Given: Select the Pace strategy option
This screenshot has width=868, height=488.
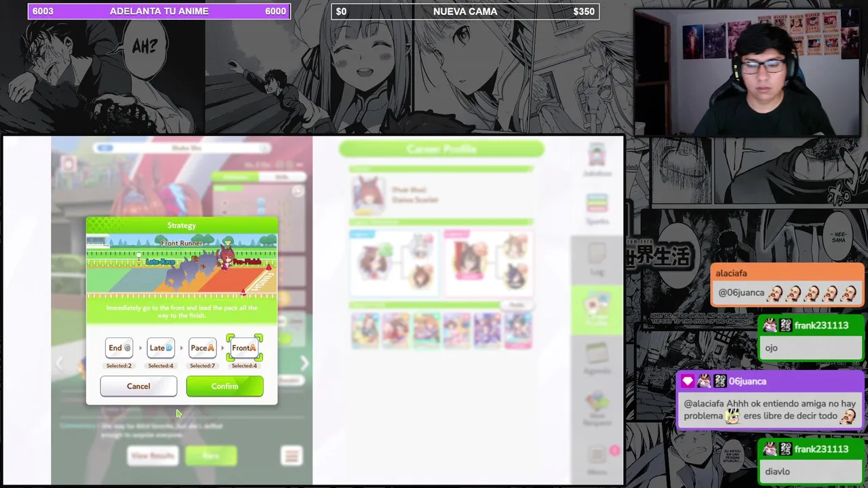Looking at the screenshot, I should click(x=202, y=348).
